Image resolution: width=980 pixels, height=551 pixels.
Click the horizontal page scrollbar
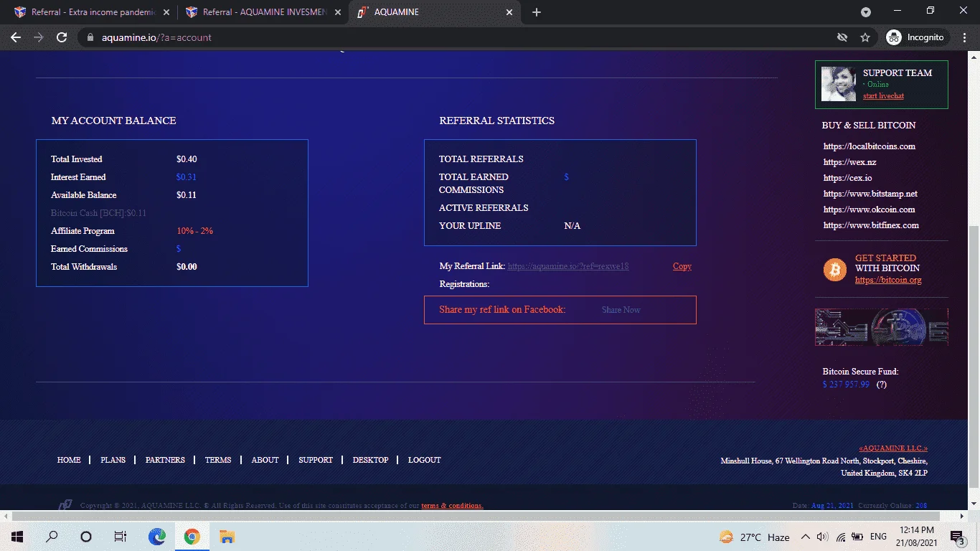coord(476,516)
